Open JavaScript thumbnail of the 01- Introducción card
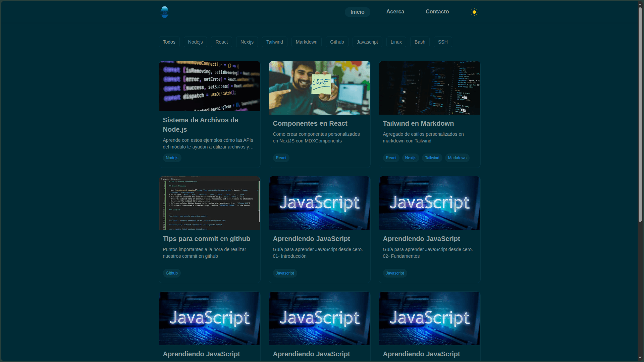 tap(320, 203)
